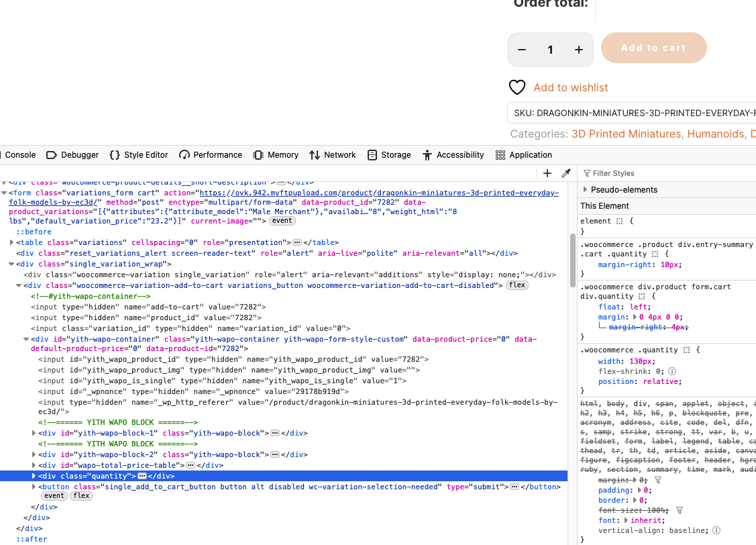Switch to the Debugger tab
756x545 pixels.
72,155
